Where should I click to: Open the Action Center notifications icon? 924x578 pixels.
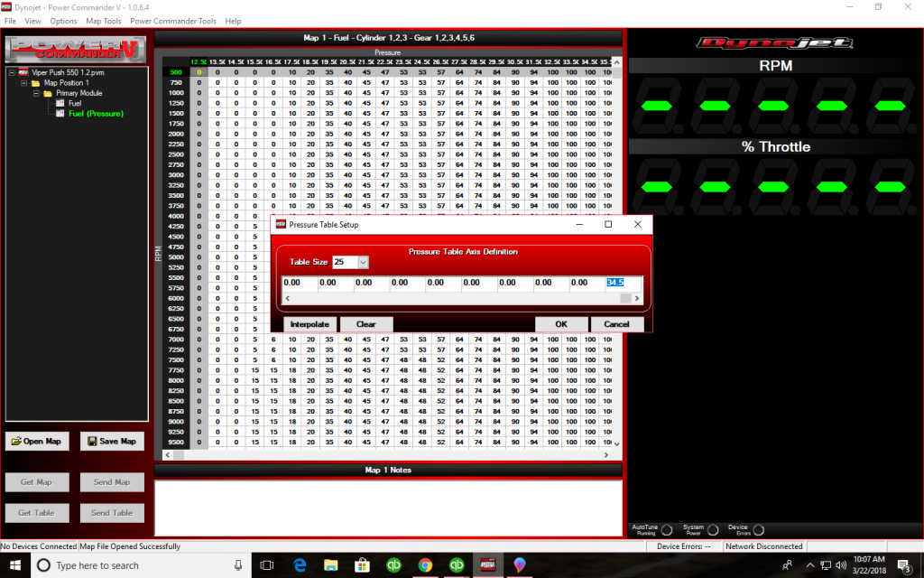pyautogui.click(x=904, y=565)
